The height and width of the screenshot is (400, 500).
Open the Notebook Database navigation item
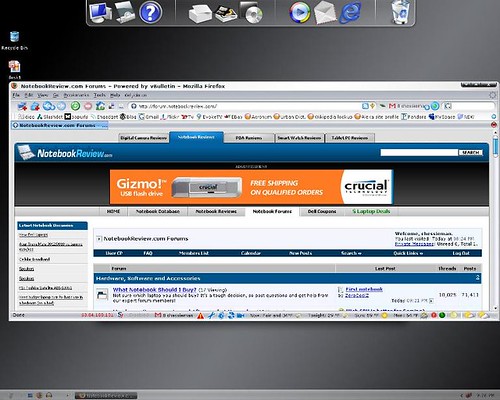click(x=158, y=211)
